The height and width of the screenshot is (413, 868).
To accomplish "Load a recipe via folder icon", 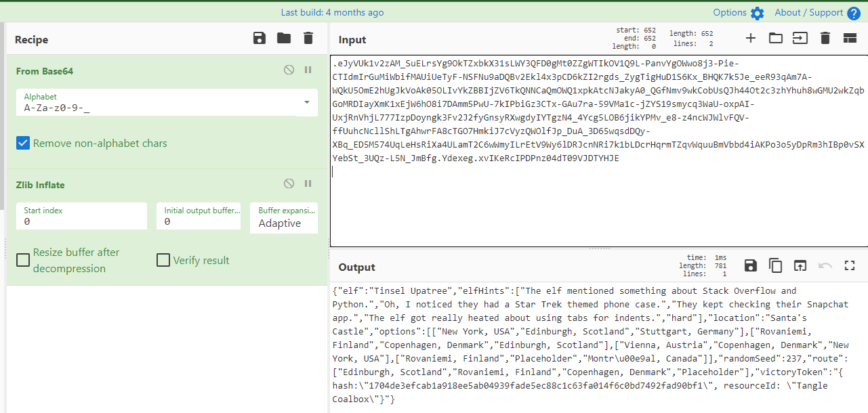I will (x=284, y=39).
